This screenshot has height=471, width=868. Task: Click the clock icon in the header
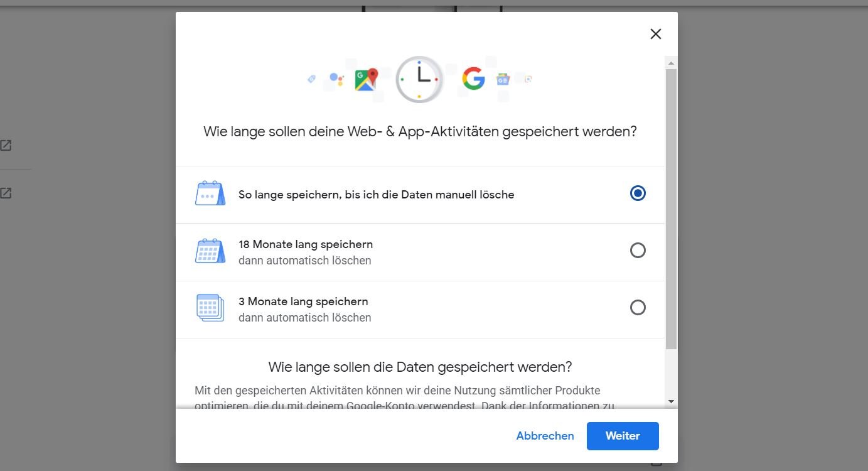419,79
